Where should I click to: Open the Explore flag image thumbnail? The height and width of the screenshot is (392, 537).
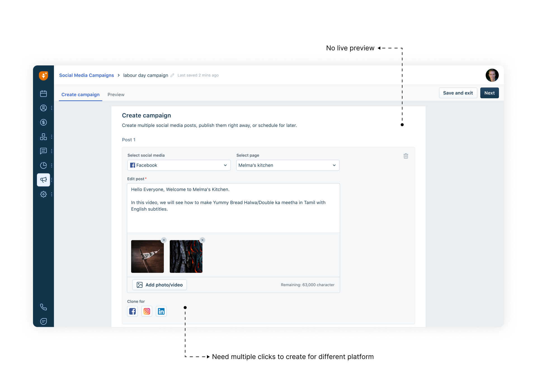(147, 256)
